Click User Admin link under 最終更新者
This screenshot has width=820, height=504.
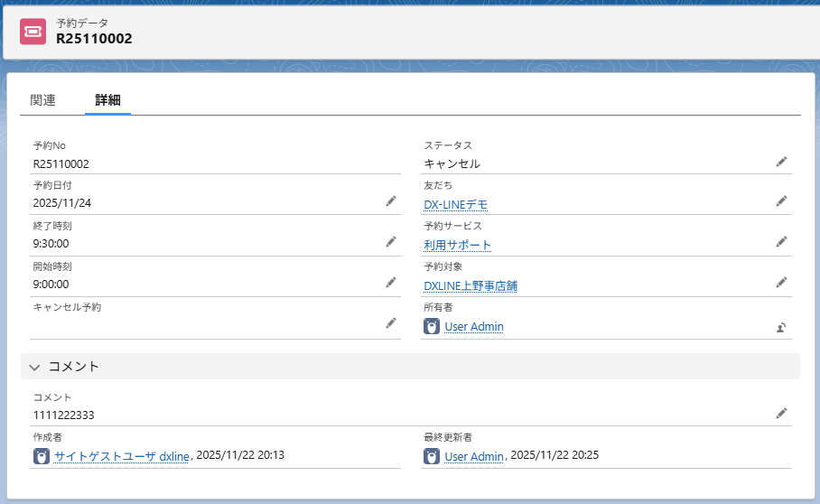point(474,456)
